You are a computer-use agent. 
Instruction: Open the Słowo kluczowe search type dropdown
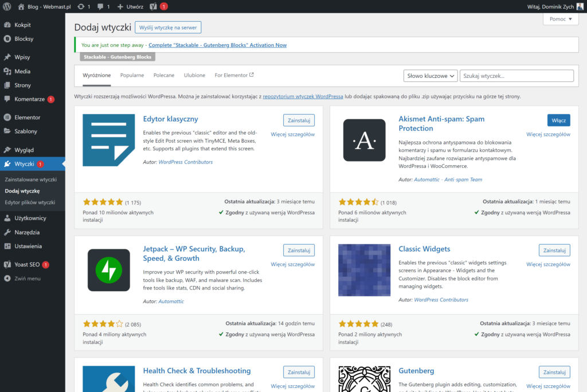point(430,76)
